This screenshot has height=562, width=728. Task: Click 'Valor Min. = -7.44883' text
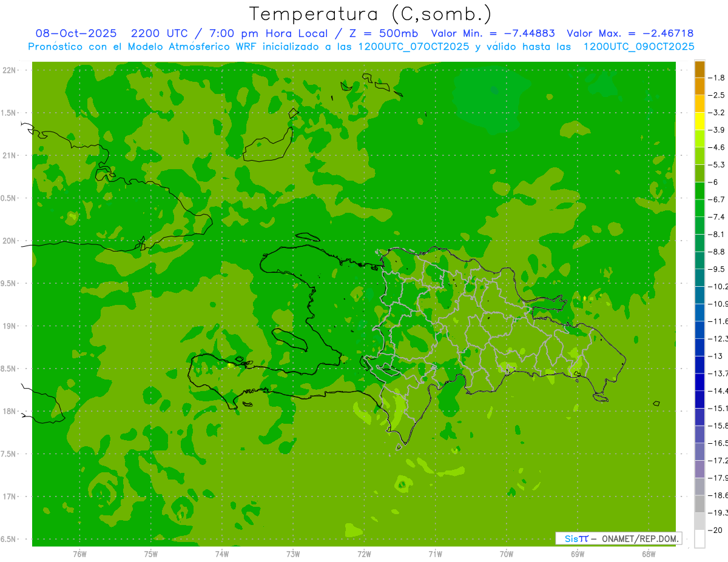493,33
